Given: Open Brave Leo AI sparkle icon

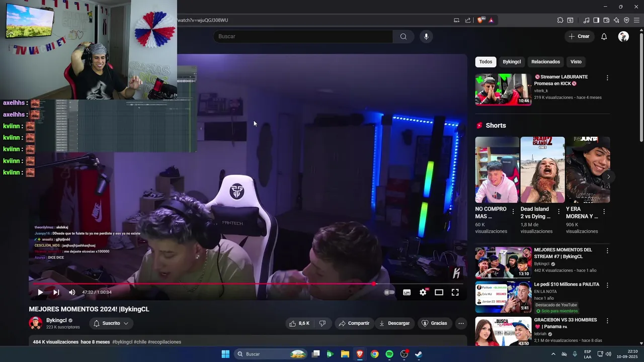Looking at the screenshot, I should coord(616,20).
